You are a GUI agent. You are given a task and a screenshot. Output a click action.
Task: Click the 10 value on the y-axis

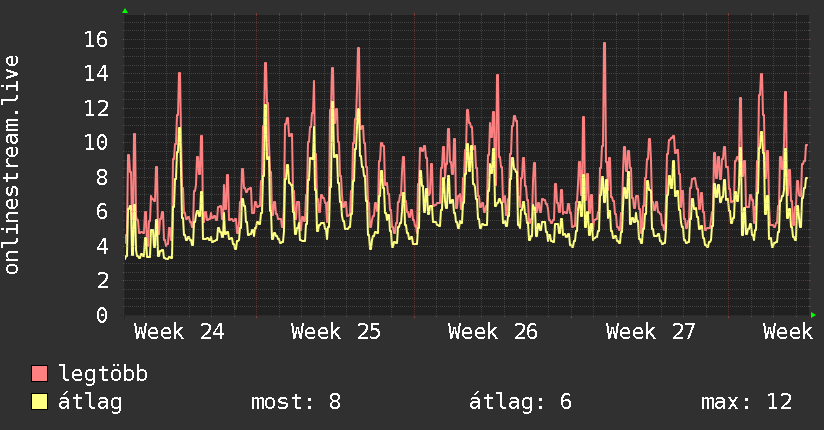click(x=96, y=142)
